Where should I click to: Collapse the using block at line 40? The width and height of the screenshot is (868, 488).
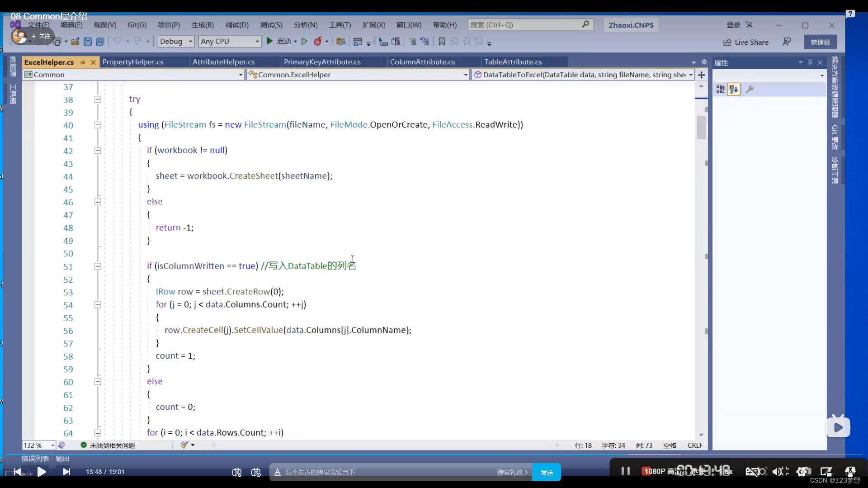[98, 125]
